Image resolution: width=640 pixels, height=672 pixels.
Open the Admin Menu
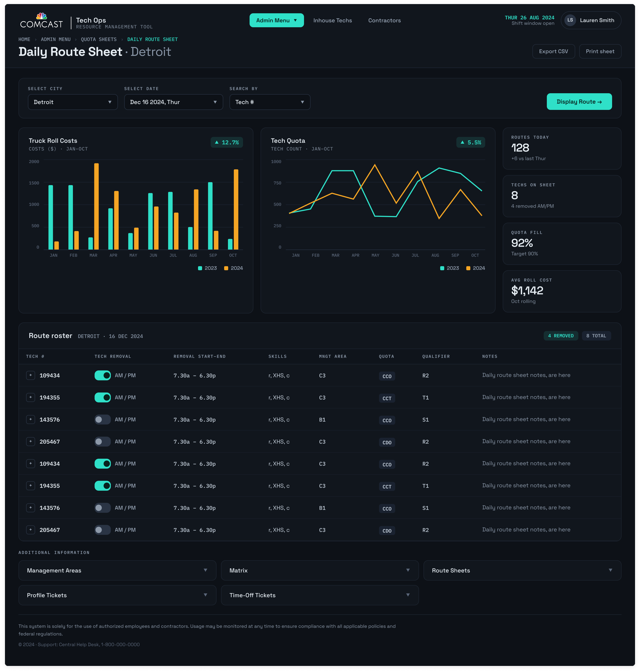[276, 20]
